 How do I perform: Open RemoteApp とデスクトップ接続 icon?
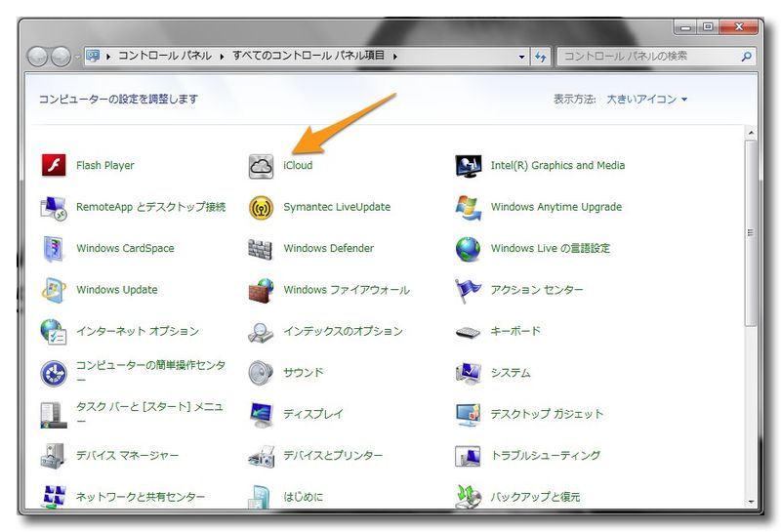(54, 207)
